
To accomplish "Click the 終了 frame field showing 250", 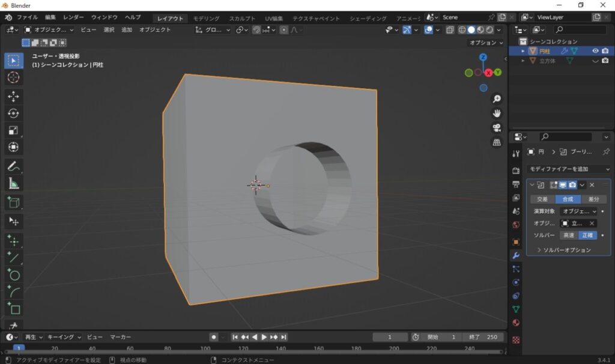I will click(x=483, y=337).
